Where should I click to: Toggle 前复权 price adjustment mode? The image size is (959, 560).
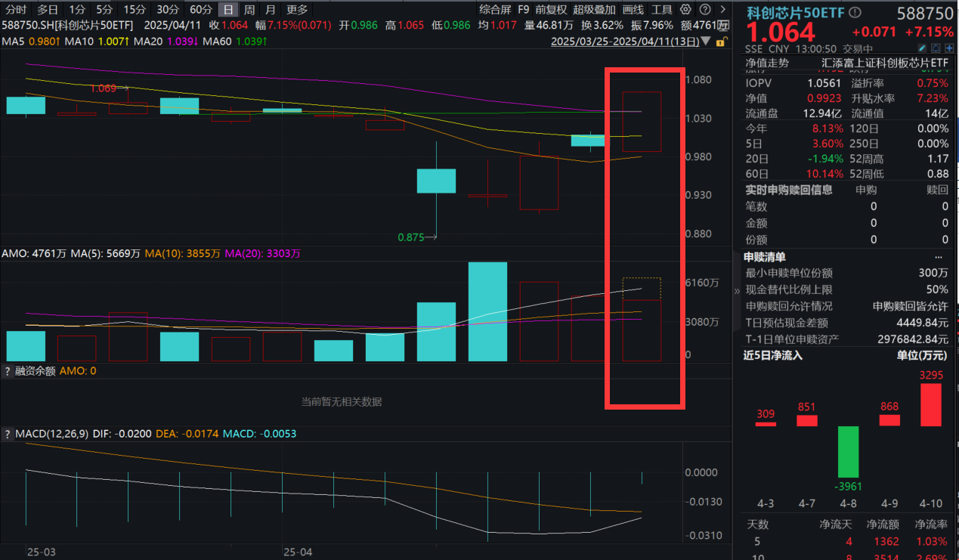pos(551,10)
